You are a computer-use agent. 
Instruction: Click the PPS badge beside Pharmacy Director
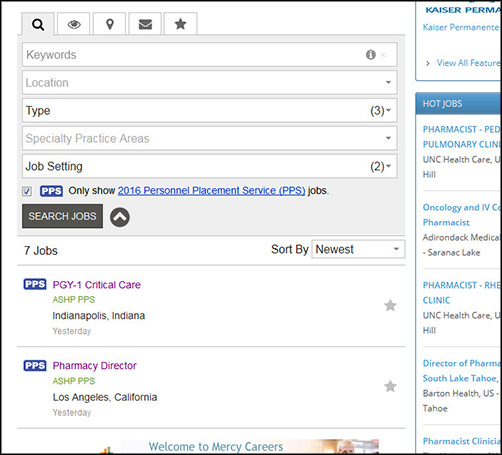35,365
